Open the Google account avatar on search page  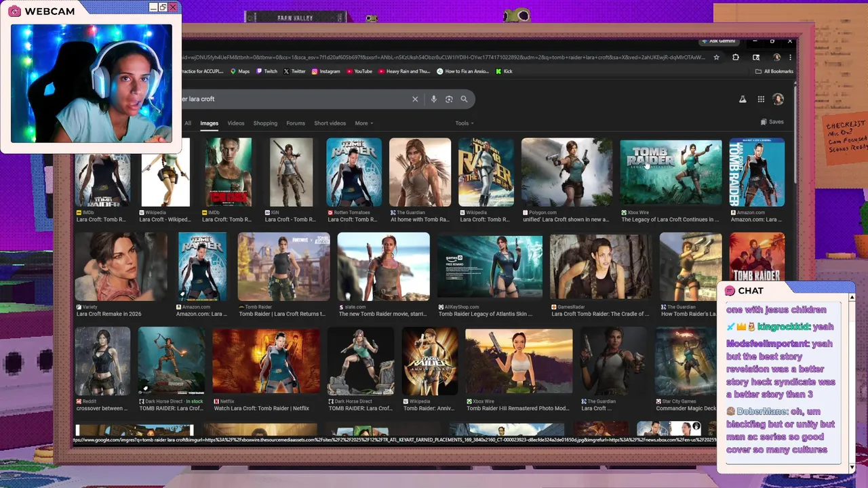pos(778,99)
